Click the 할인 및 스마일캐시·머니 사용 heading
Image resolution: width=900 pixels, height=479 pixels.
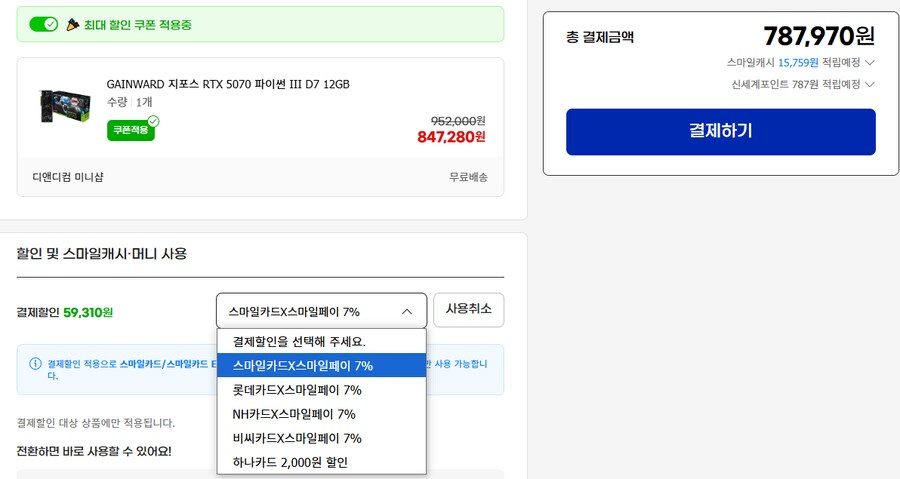click(102, 254)
